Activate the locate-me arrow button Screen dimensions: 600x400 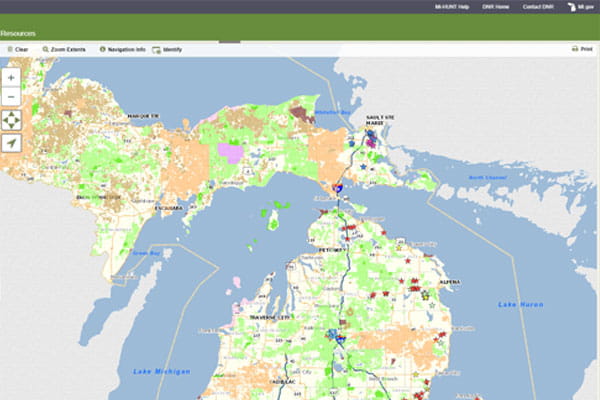tap(11, 143)
